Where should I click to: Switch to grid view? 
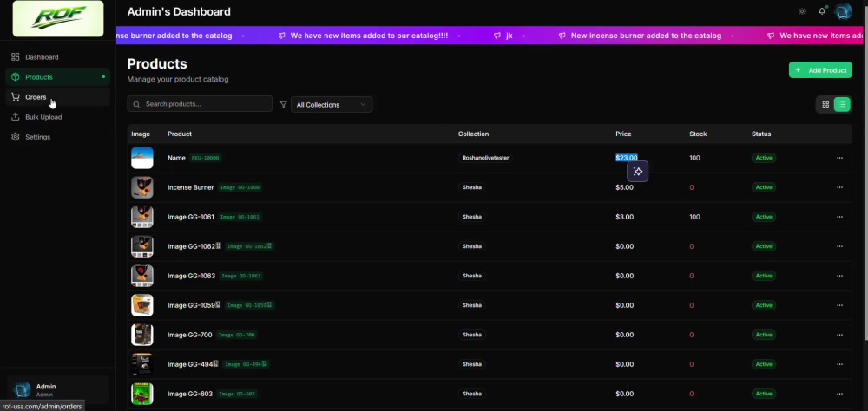(x=825, y=104)
